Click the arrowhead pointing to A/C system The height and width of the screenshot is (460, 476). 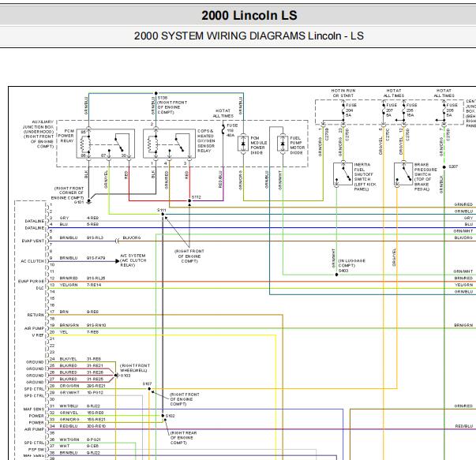(118, 261)
